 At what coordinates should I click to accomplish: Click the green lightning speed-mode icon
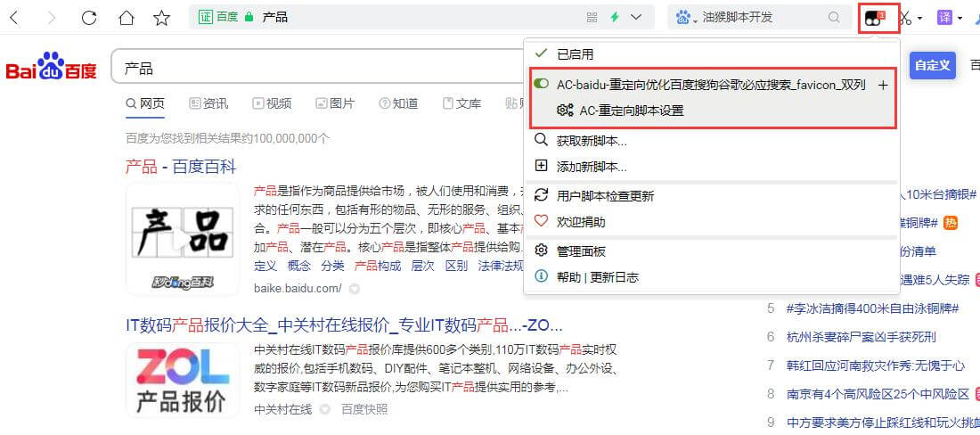[615, 18]
